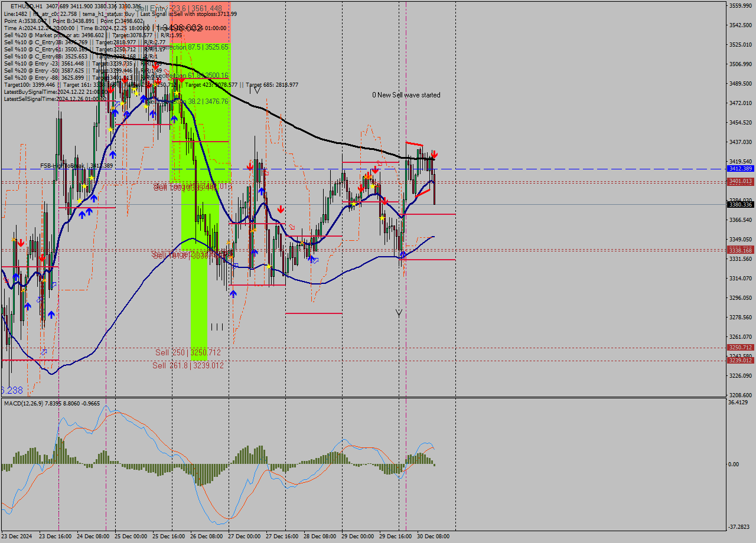Select the 'Sell 261.8 | 3239.012' label
Viewport: 756px width, 543px height.
coord(188,365)
